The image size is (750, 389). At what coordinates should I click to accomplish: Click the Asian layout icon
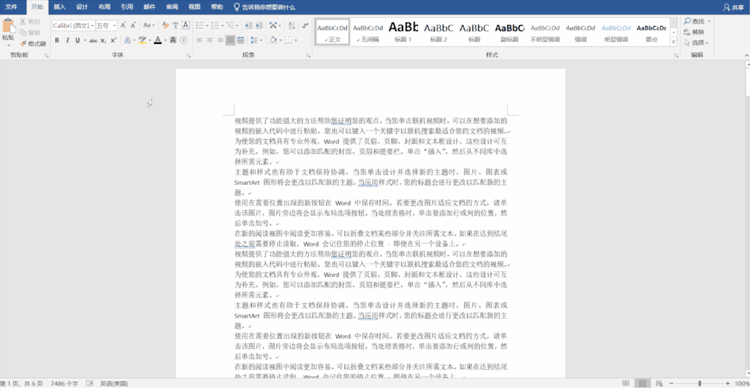tap(273, 25)
